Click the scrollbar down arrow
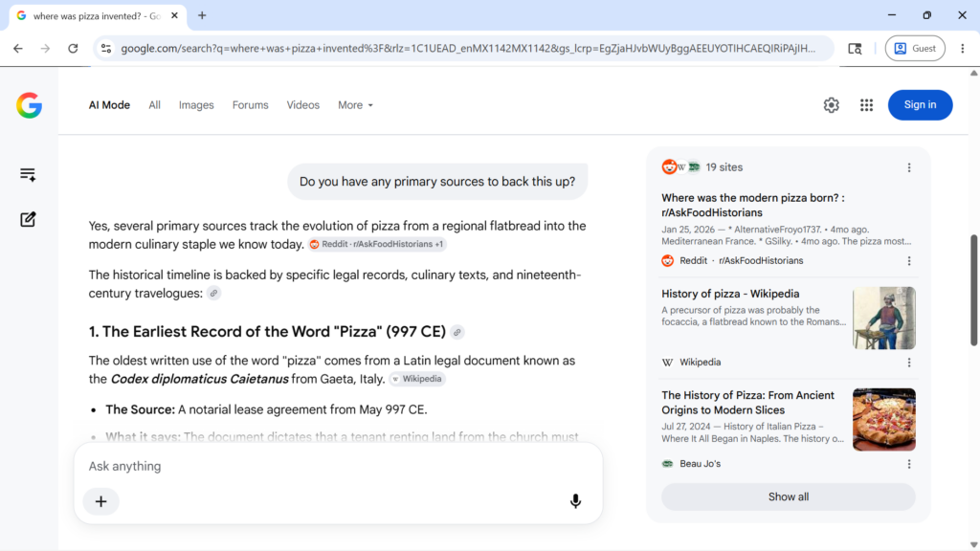 pos(973,544)
